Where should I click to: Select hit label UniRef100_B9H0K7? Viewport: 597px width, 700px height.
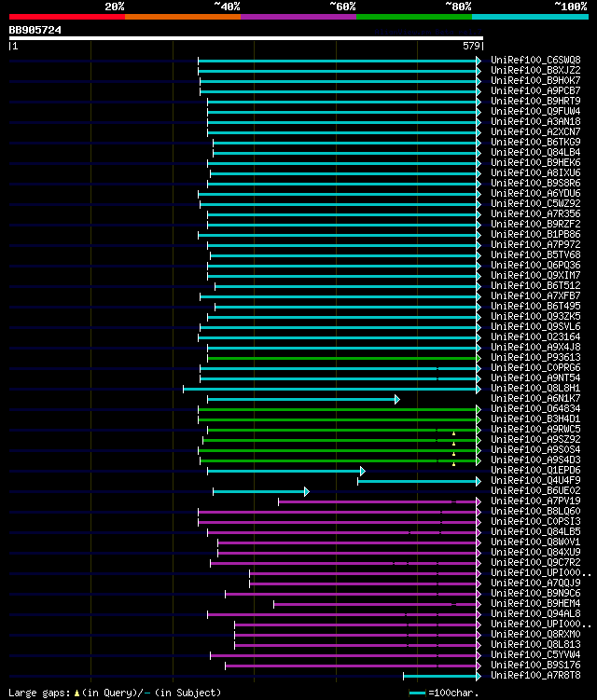pos(535,80)
